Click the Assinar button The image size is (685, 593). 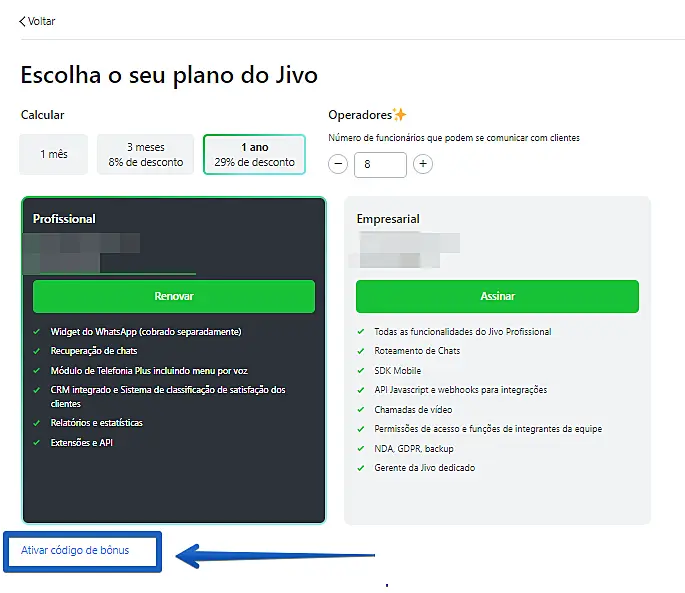pos(497,296)
